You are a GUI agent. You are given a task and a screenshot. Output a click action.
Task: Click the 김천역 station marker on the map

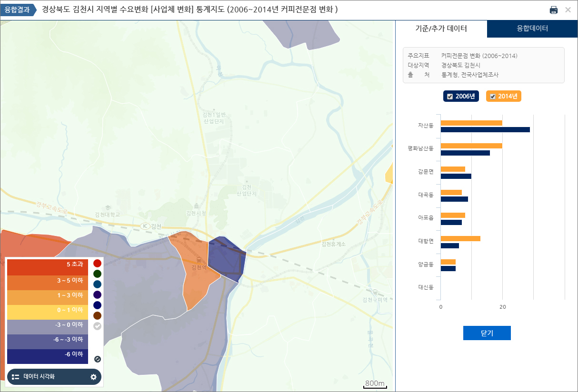pyautogui.click(x=199, y=261)
